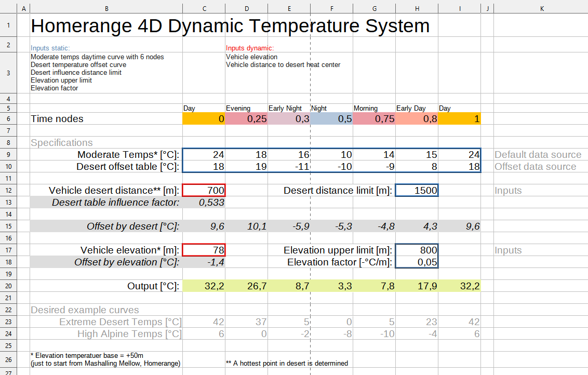
Task: Select High Alpine value -8
Action: coord(331,334)
